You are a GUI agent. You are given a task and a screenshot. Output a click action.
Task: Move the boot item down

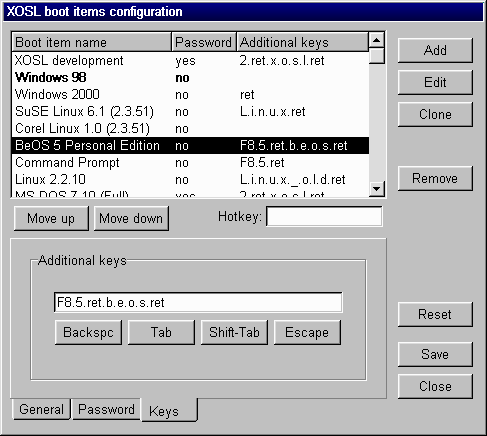[x=131, y=218]
